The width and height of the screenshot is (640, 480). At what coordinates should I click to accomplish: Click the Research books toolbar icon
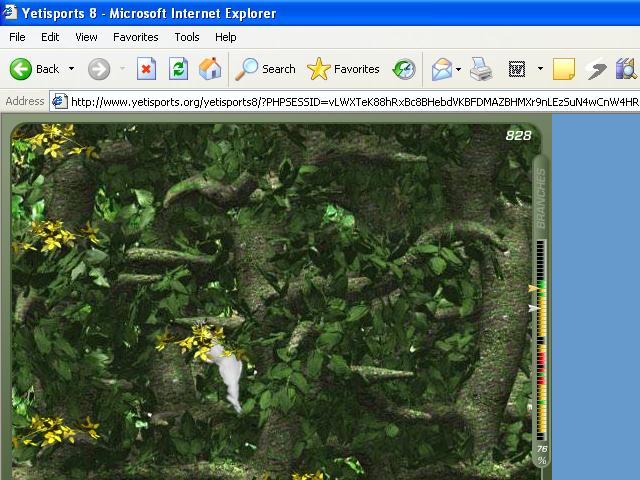tap(626, 69)
